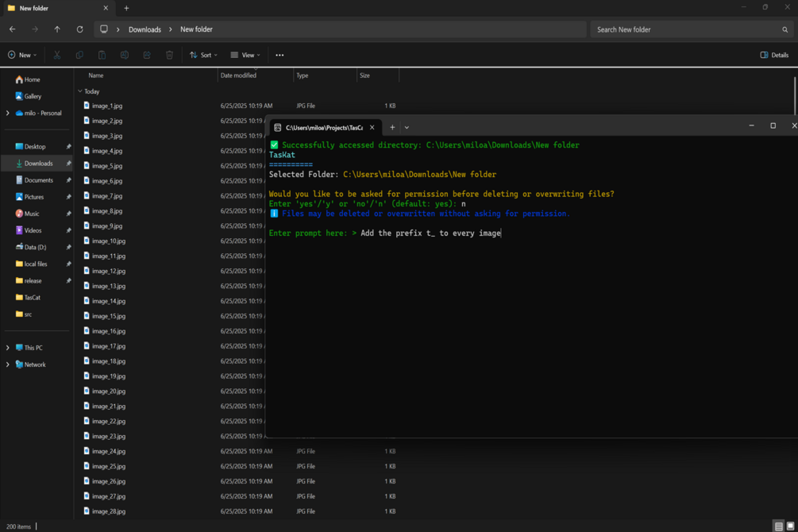Click the Forward arrow in File Explorer
Image resolution: width=798 pixels, height=532 pixels.
coord(35,29)
